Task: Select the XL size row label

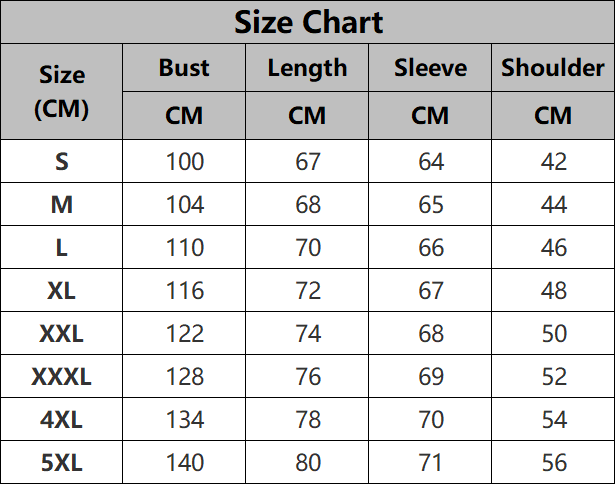Action: [62, 291]
